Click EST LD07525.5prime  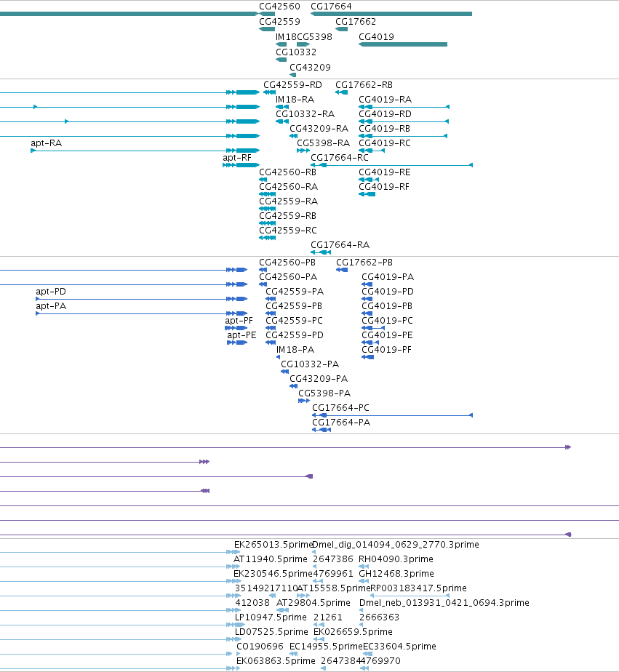pos(271,633)
